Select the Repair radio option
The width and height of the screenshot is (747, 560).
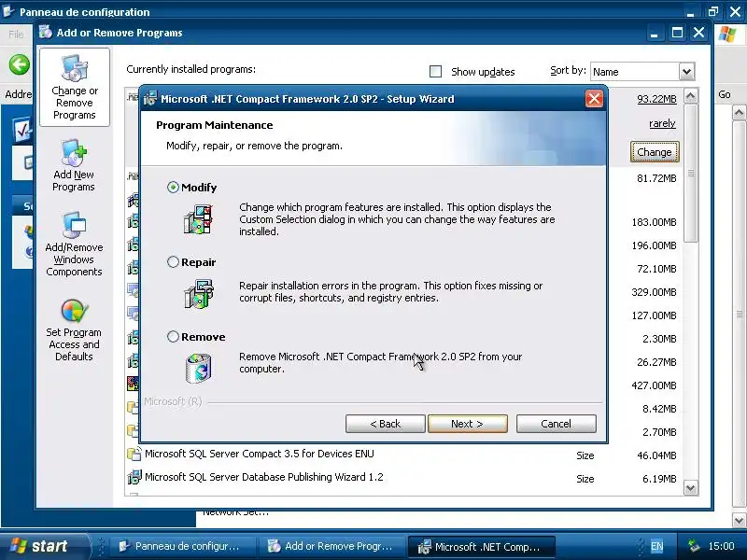coord(173,262)
